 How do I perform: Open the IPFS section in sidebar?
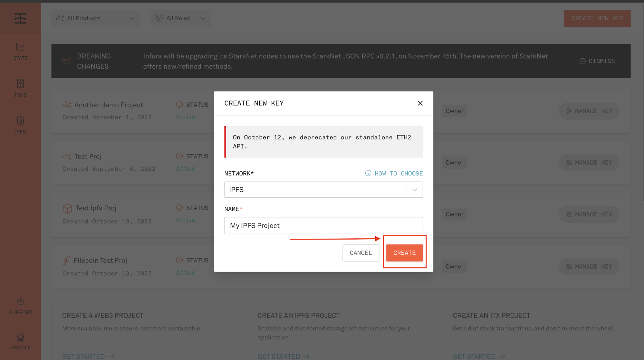coord(20,125)
